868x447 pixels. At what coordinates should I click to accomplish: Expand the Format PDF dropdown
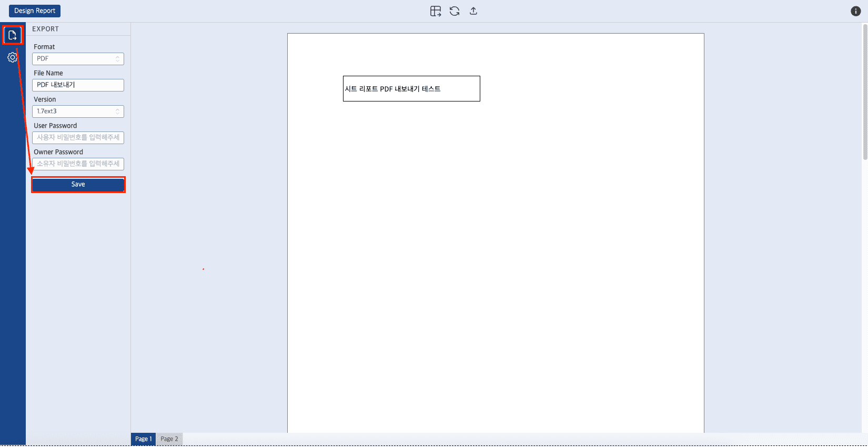pyautogui.click(x=78, y=59)
